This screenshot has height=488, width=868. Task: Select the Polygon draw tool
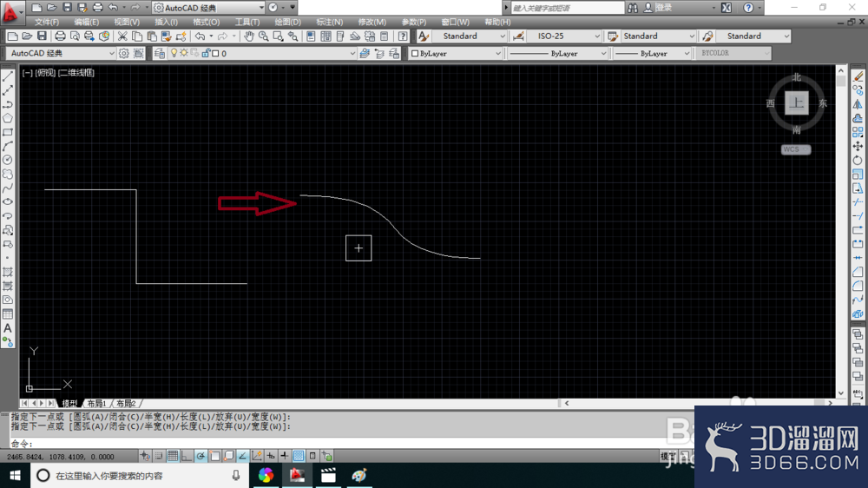(x=8, y=118)
